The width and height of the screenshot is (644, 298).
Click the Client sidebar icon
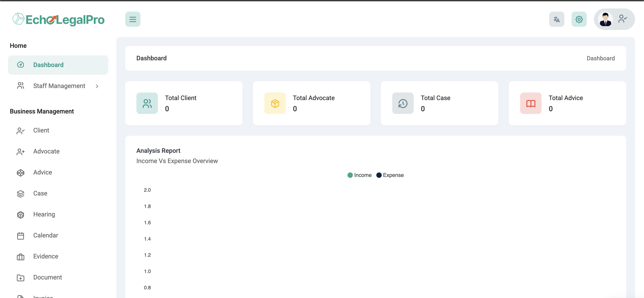(21, 131)
